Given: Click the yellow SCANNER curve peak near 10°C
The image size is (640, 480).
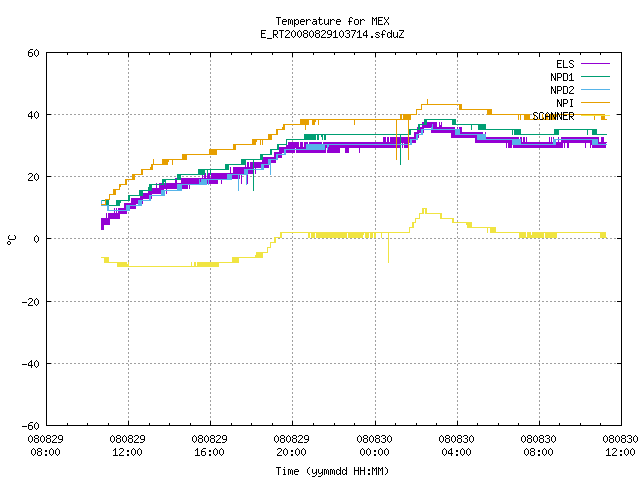Looking at the screenshot, I should click(424, 211).
